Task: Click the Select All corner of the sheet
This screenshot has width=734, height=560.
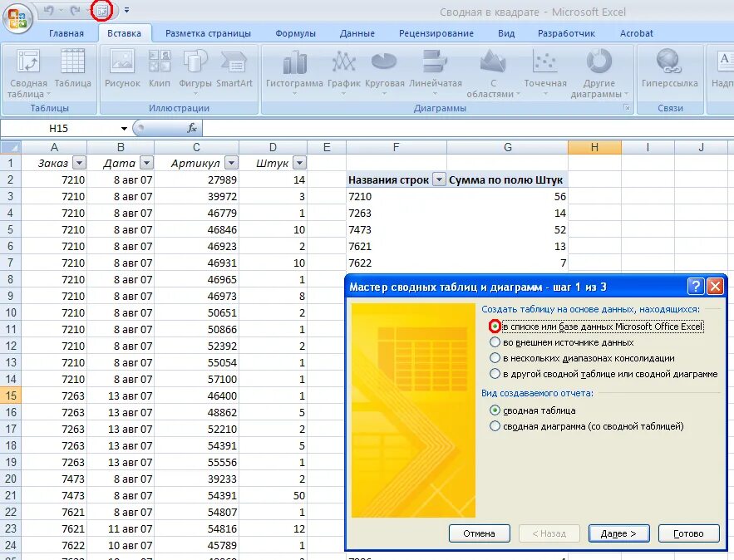Action: 11,147
